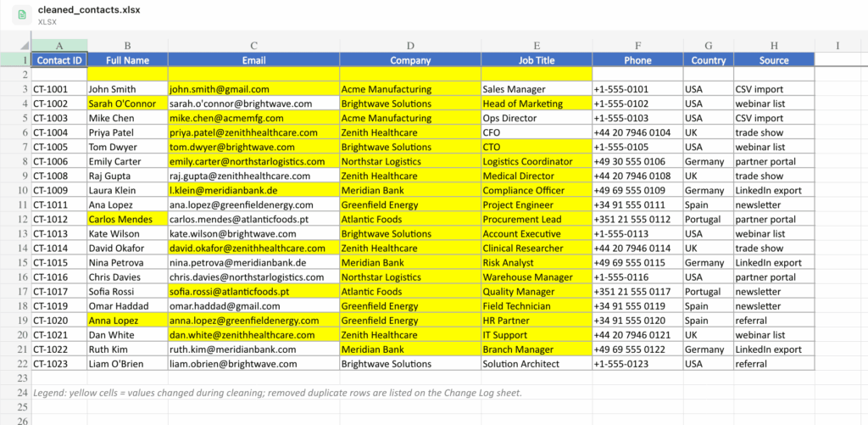
Task: Select column H header
Action: point(774,46)
